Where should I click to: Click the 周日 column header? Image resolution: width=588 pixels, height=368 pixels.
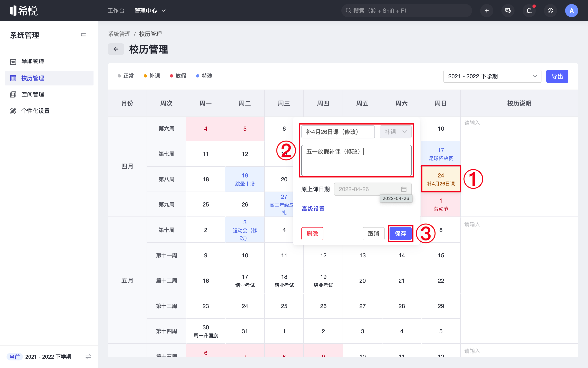click(x=441, y=103)
